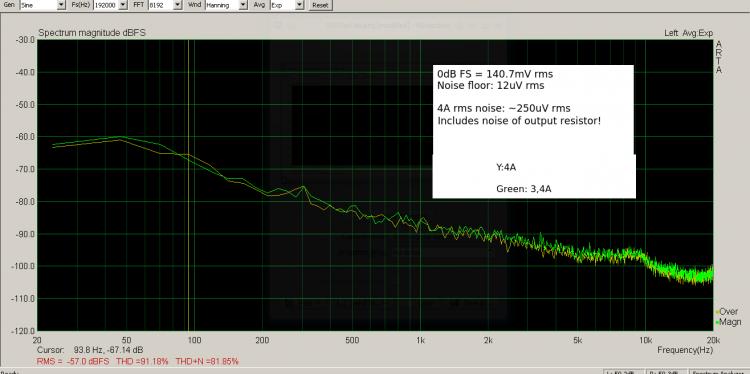Click the Cursor readout 93.8 Hz text
The height and width of the screenshot is (374, 750).
(x=90, y=350)
